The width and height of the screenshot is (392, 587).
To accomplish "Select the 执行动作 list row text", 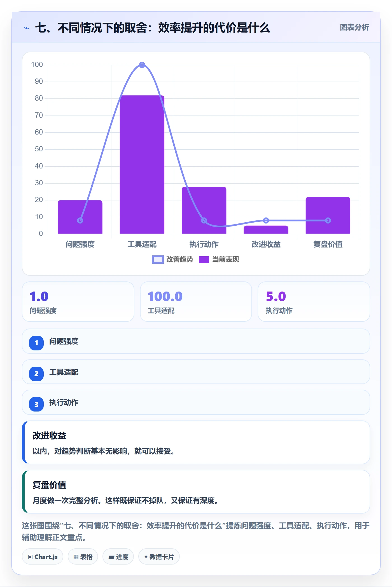I will (64, 403).
